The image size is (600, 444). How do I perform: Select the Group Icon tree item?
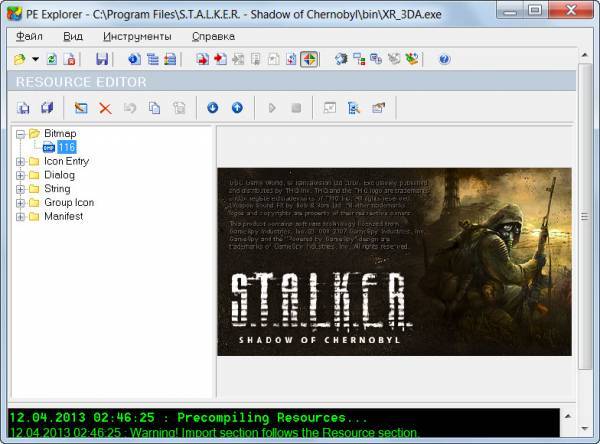69,202
